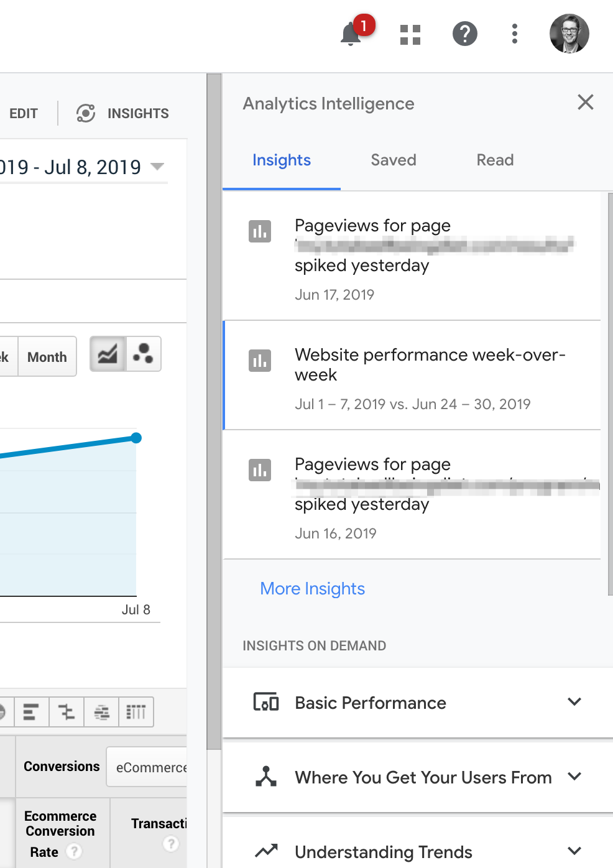Expand the Basic Performance section
Viewport: 613px width, 868px height.
pyautogui.click(x=418, y=703)
